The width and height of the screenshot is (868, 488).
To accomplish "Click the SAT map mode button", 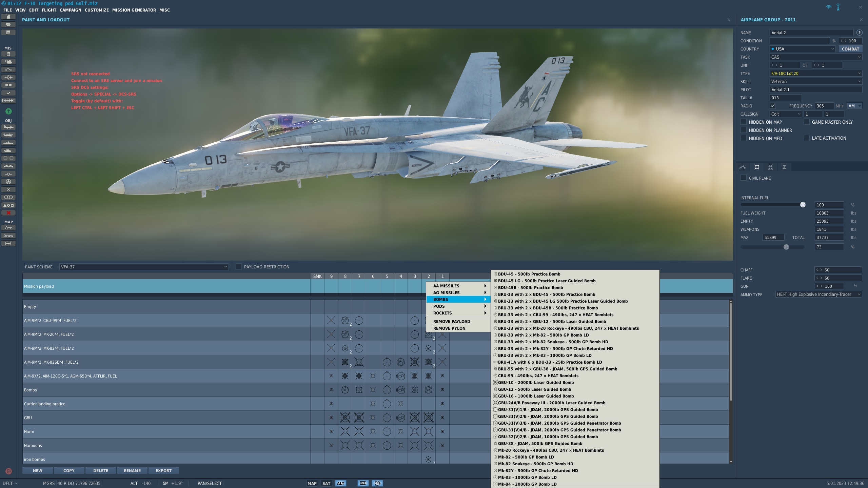I will pos(326,483).
